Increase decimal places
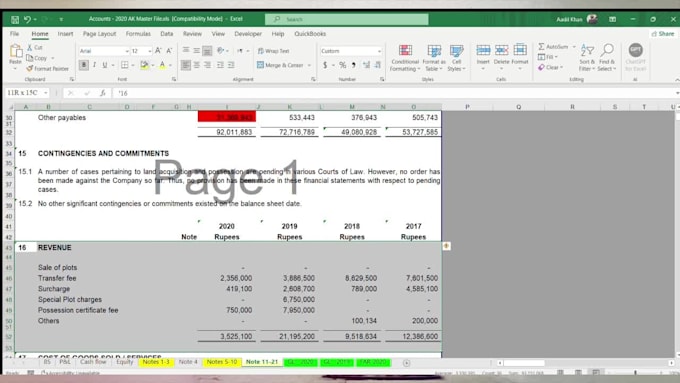 point(366,65)
